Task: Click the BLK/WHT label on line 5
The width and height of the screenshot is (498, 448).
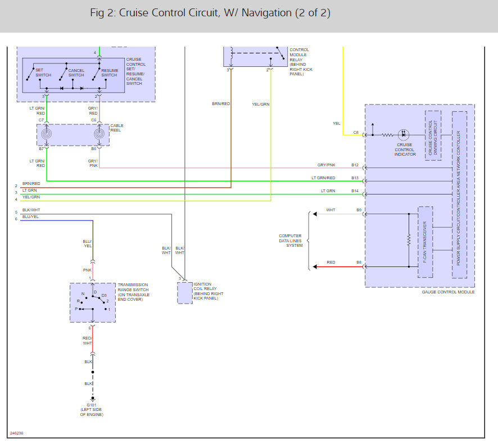Action: pos(31,210)
